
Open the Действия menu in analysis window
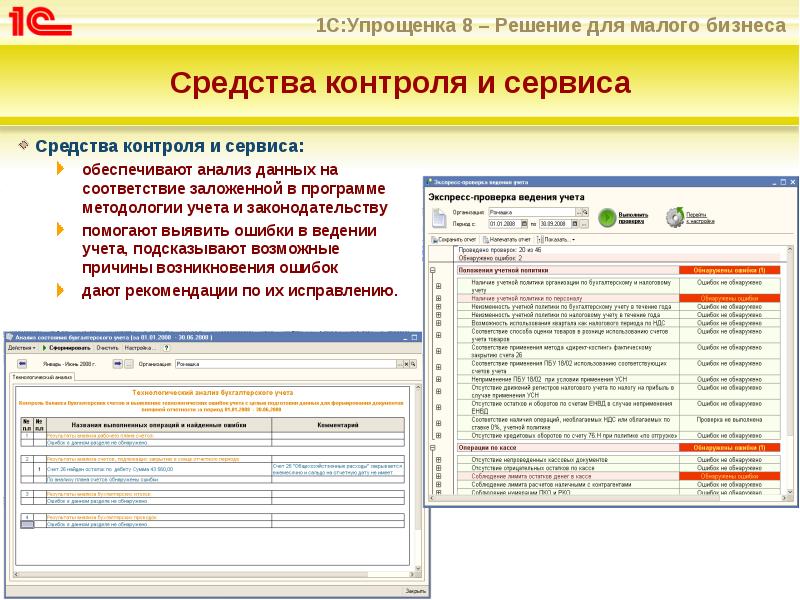pos(21,348)
